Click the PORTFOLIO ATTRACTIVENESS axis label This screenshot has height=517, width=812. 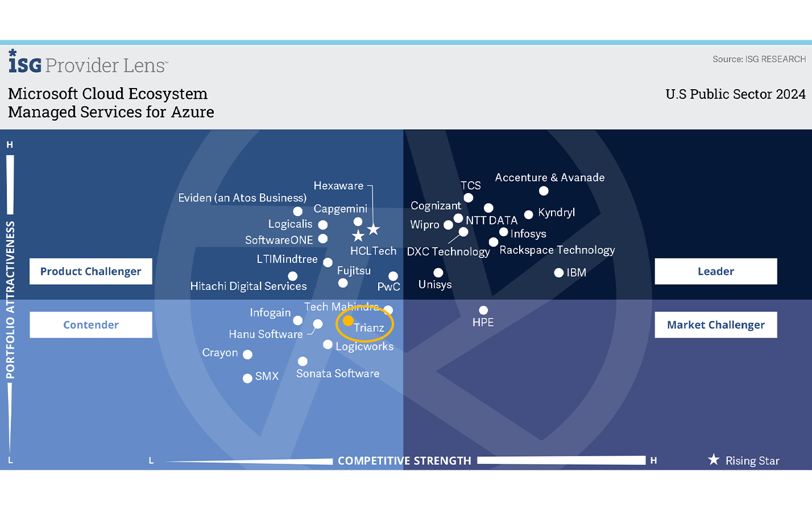[10, 300]
